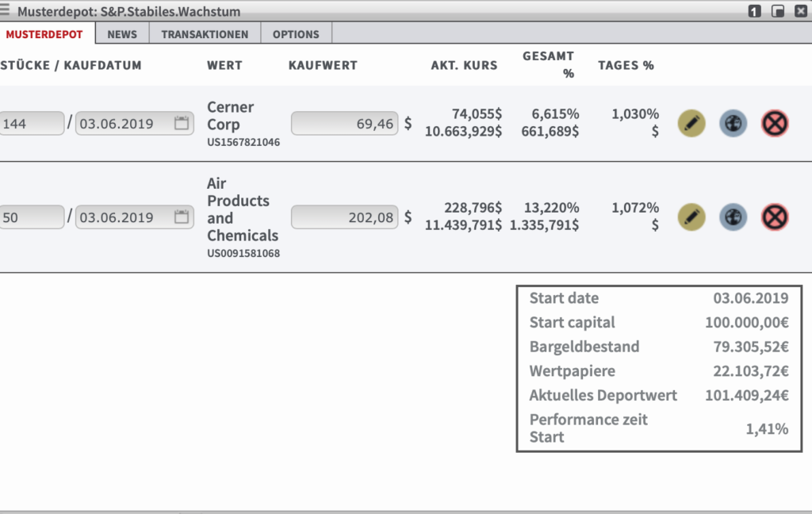
Task: Click the Start date value 03.06.2019
Action: [x=751, y=298]
